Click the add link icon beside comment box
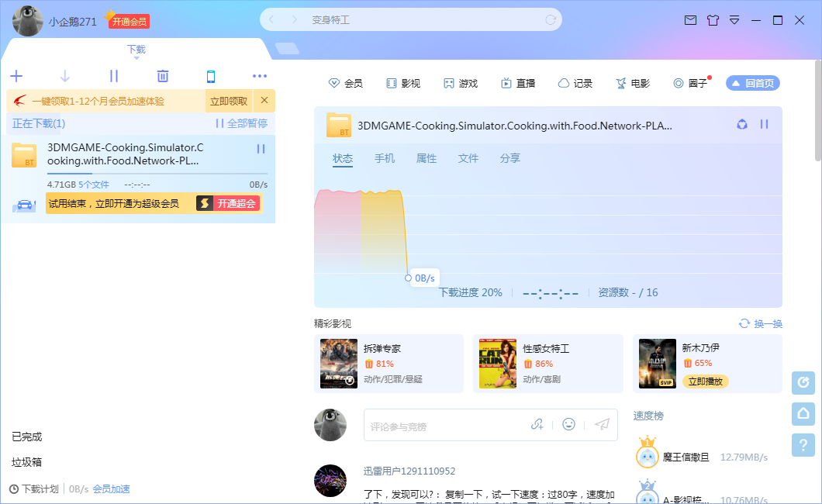Viewport: 822px width, 504px height. (x=537, y=424)
